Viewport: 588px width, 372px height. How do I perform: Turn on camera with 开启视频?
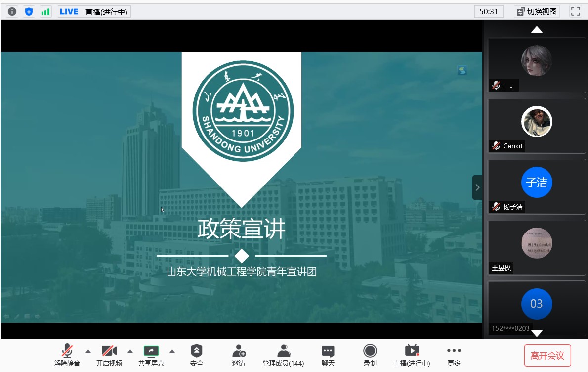(x=109, y=355)
